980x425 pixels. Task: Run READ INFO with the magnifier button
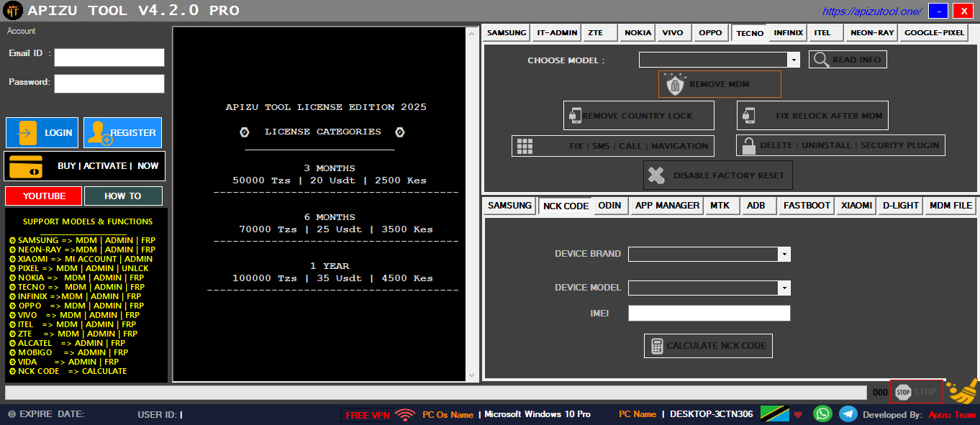coord(847,59)
